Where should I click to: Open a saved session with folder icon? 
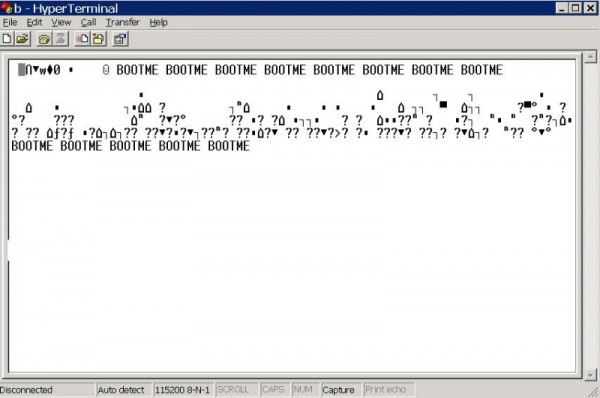(x=22, y=39)
